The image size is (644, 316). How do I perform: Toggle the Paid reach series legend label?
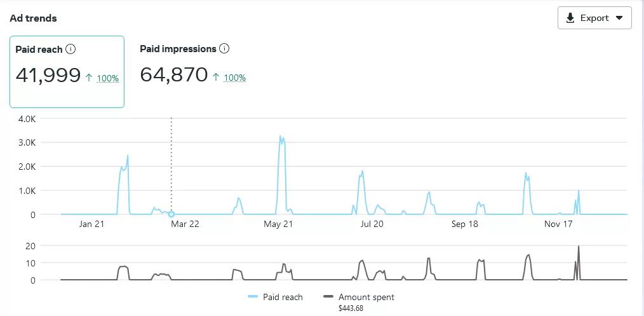[283, 297]
